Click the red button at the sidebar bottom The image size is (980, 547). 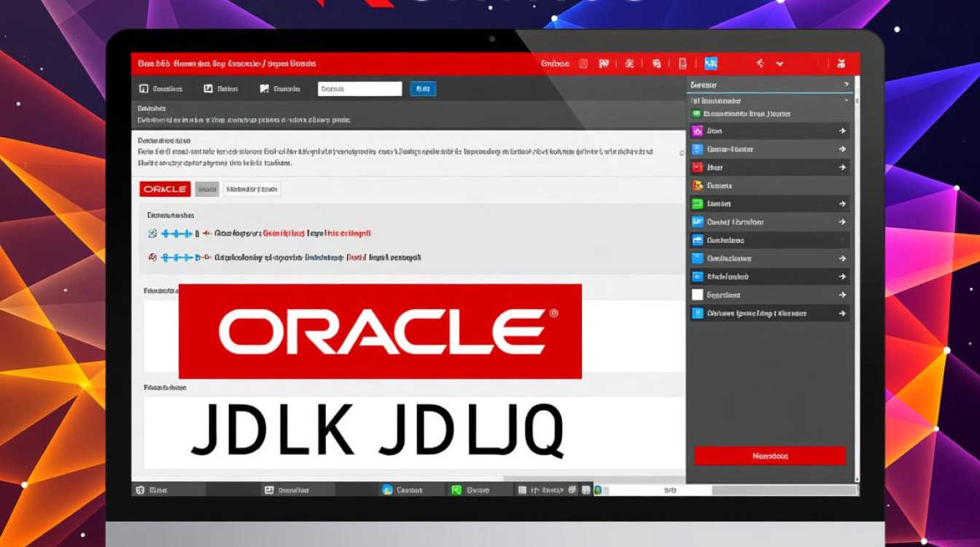770,456
